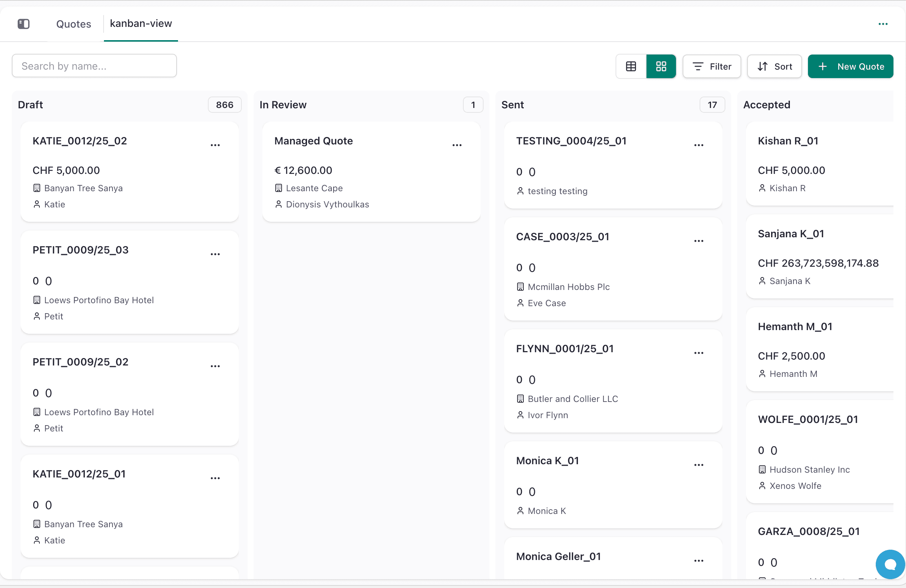Click the CHF 2,500.00 amount
The width and height of the screenshot is (906, 588).
[791, 356]
